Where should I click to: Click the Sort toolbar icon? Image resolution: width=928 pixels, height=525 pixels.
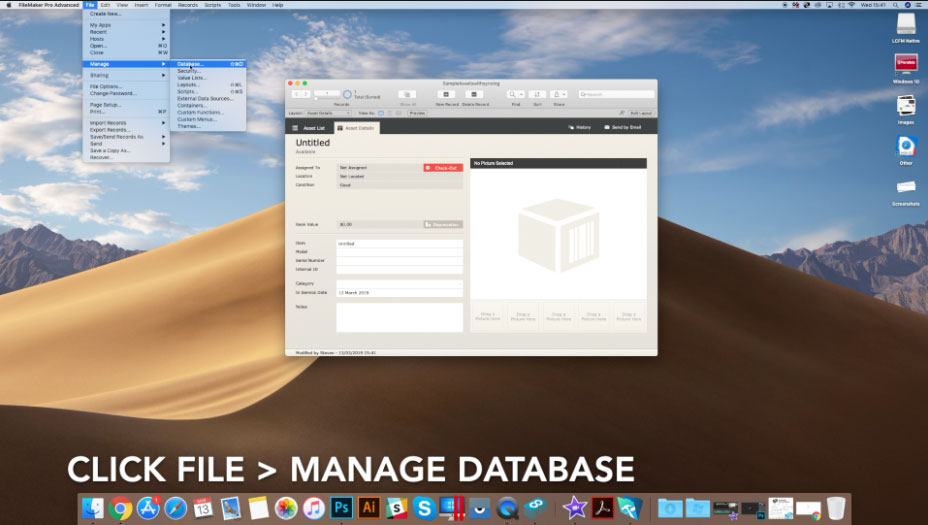tap(537, 95)
